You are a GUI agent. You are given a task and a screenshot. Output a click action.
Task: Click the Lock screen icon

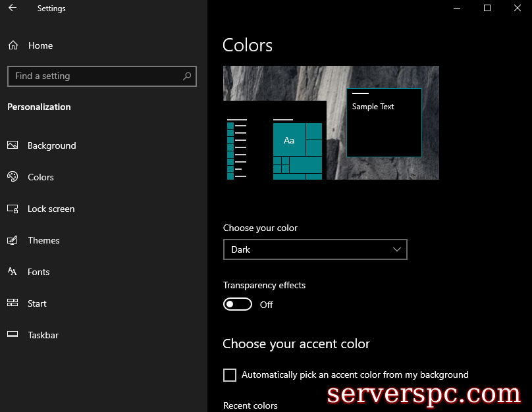tap(13, 209)
